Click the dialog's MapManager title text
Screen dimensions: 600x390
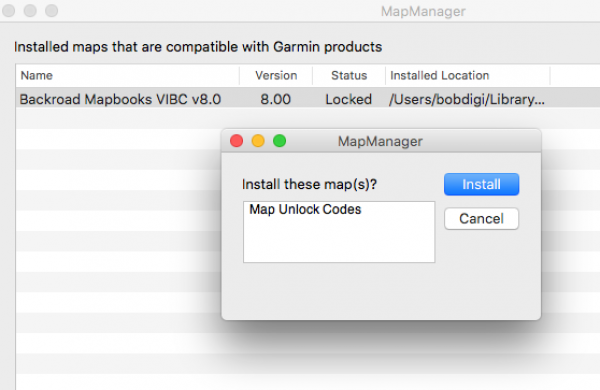pyautogui.click(x=380, y=141)
